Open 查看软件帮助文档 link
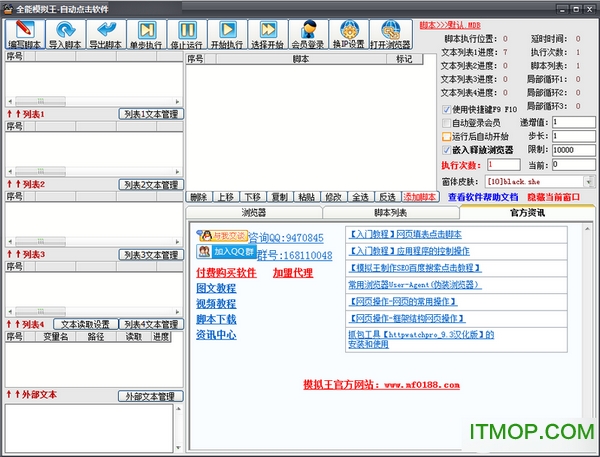Image resolution: width=600 pixels, height=457 pixels. (483, 197)
